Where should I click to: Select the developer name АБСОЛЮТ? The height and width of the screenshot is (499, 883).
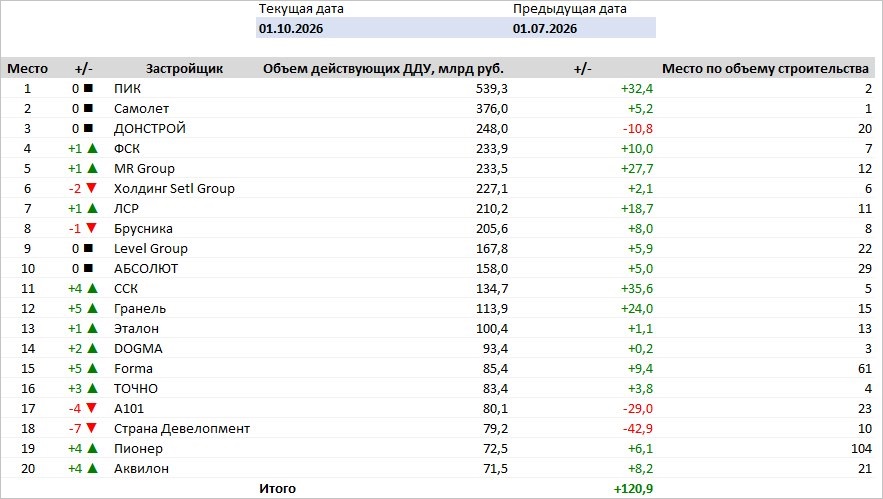pyautogui.click(x=146, y=269)
